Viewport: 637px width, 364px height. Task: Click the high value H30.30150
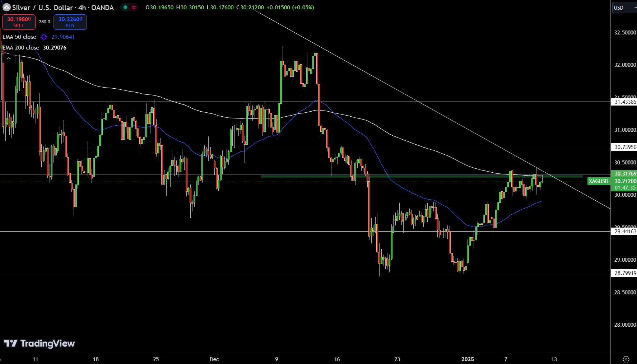[190, 8]
